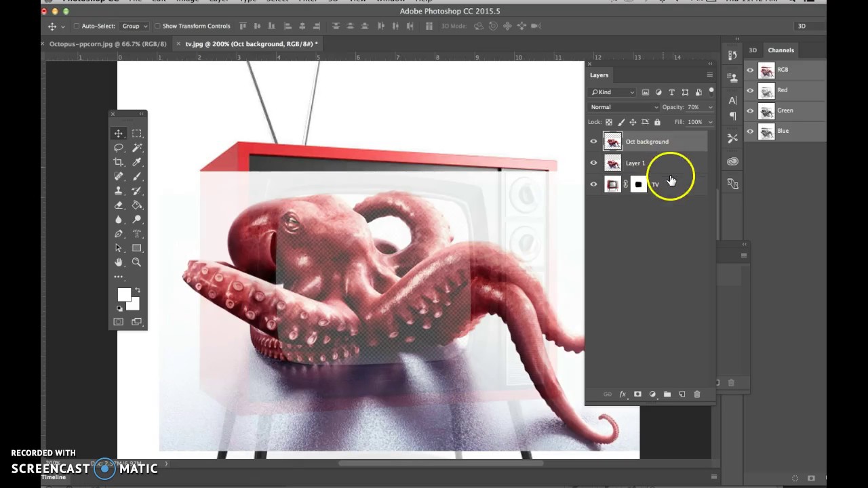Select the Magic Wand tool
Screen dimensions: 868x488
(x=137, y=148)
